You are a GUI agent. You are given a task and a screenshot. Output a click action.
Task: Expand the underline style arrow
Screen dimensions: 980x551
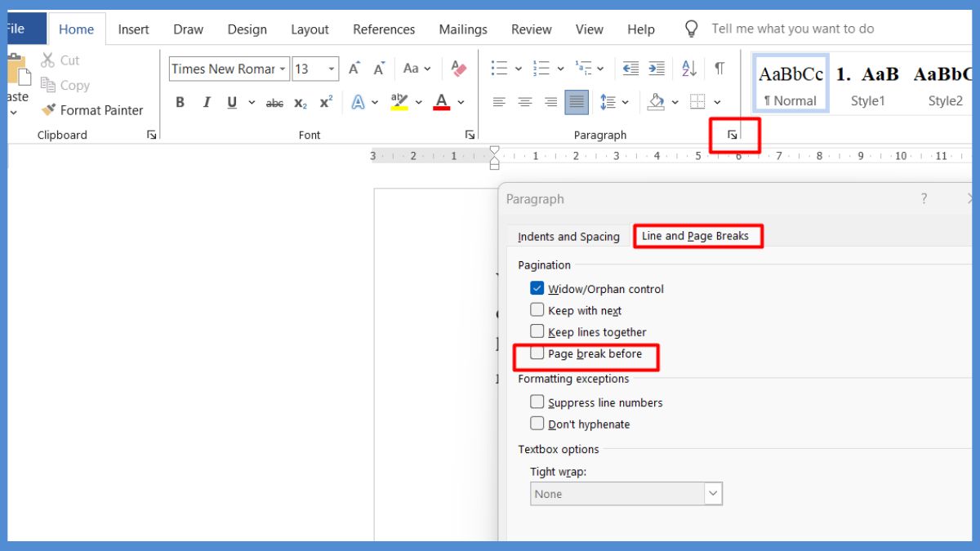252,103
